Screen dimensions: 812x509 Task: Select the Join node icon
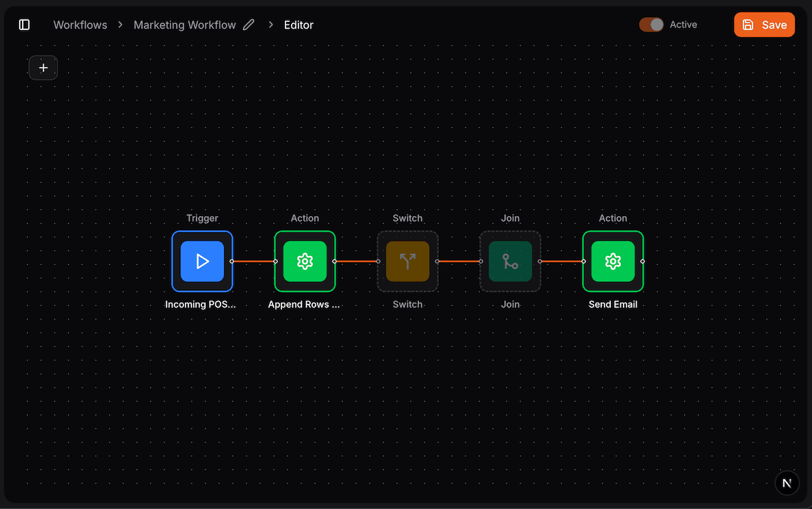[x=510, y=261]
